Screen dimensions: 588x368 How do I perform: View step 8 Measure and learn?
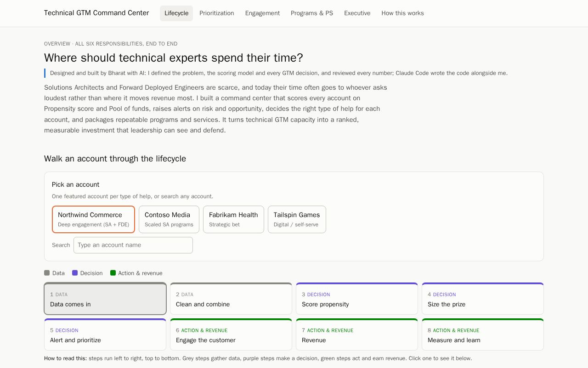(x=483, y=334)
